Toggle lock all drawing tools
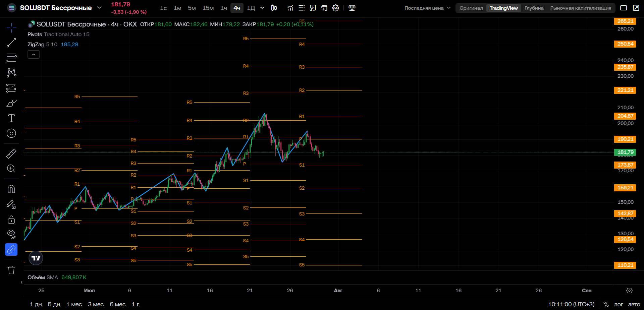This screenshot has height=310, width=644. pos(11,220)
